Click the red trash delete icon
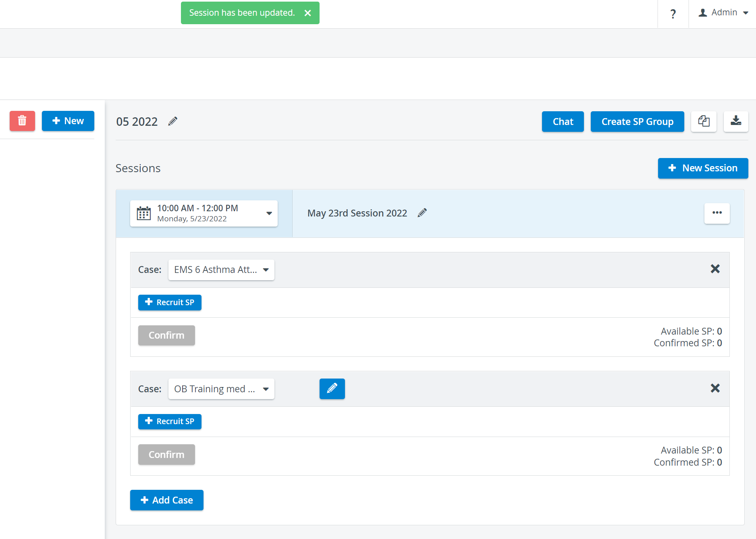The image size is (756, 539). point(22,121)
